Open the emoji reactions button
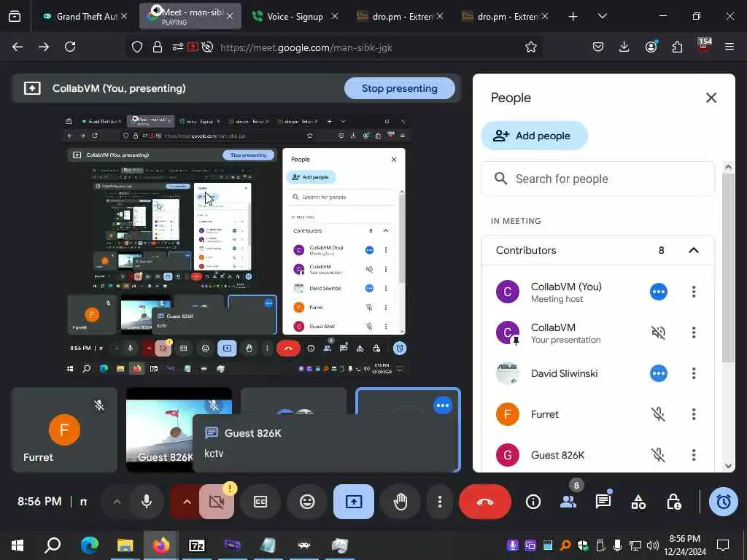 (x=307, y=502)
